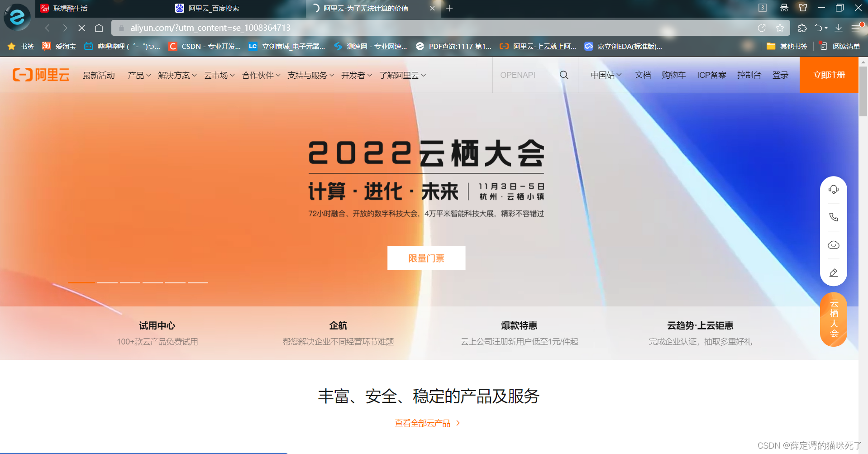Click 查看全部云产品 link
This screenshot has width=868, height=454.
click(x=427, y=423)
